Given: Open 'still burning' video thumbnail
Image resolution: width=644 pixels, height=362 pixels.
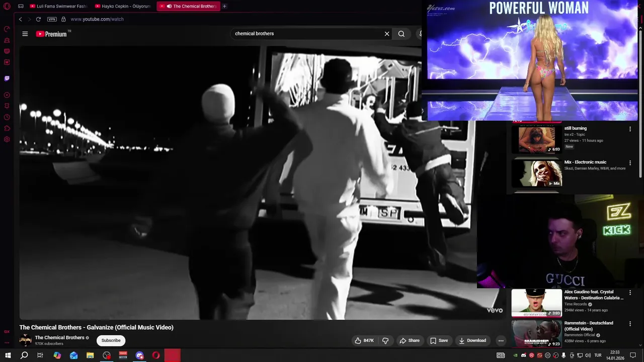Looking at the screenshot, I should tap(536, 139).
